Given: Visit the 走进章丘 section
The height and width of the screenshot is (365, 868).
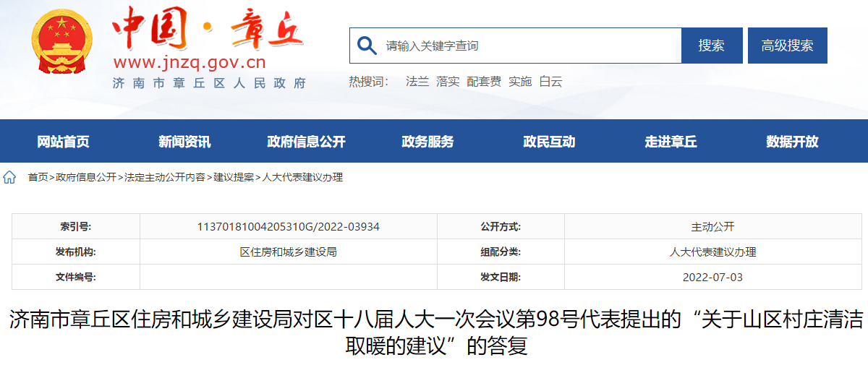Looking at the screenshot, I should point(671,142).
